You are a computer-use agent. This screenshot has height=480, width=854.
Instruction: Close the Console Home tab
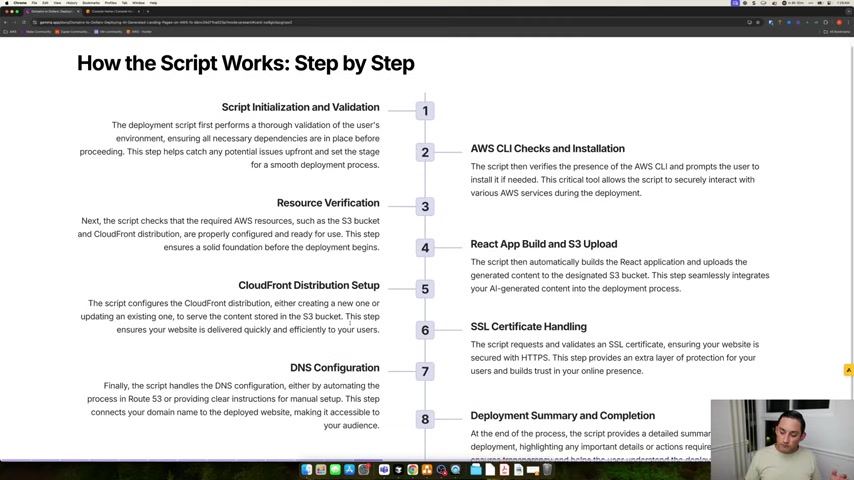pos(138,11)
